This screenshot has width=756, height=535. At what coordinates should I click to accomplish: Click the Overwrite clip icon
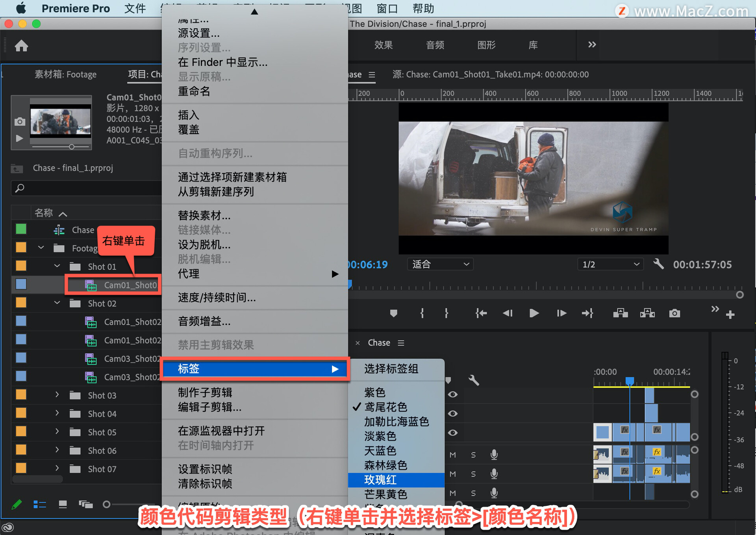click(x=647, y=313)
